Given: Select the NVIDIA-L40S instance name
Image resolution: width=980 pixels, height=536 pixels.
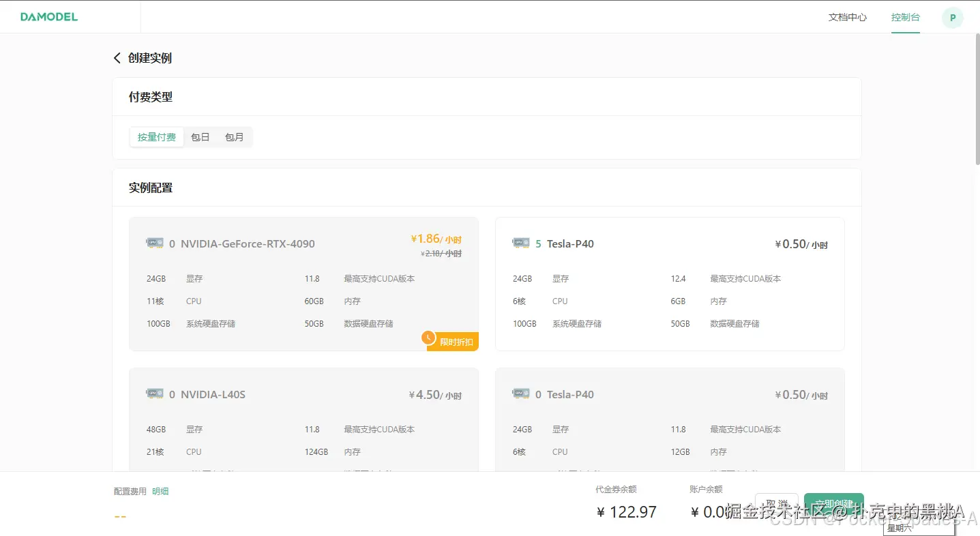Looking at the screenshot, I should pos(213,394).
